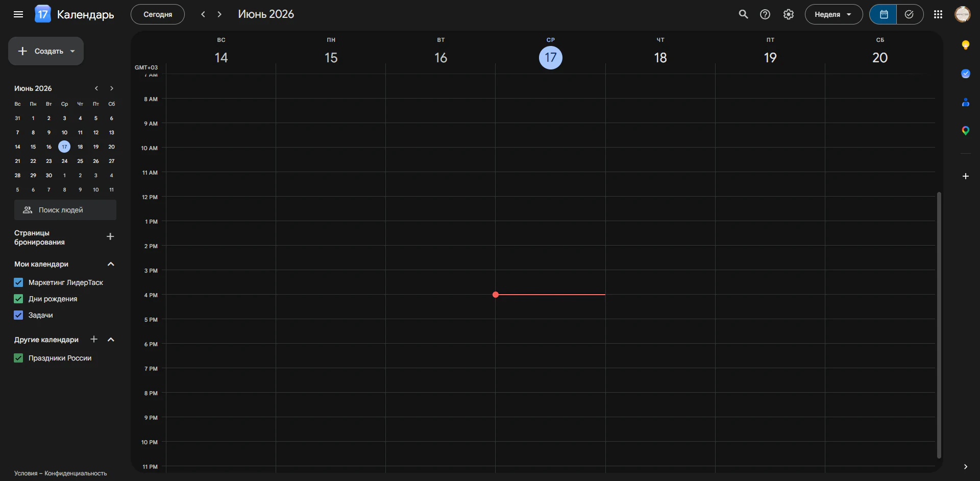The image size is (980, 481).
Task: Add another calendar with plus icon
Action: point(94,339)
